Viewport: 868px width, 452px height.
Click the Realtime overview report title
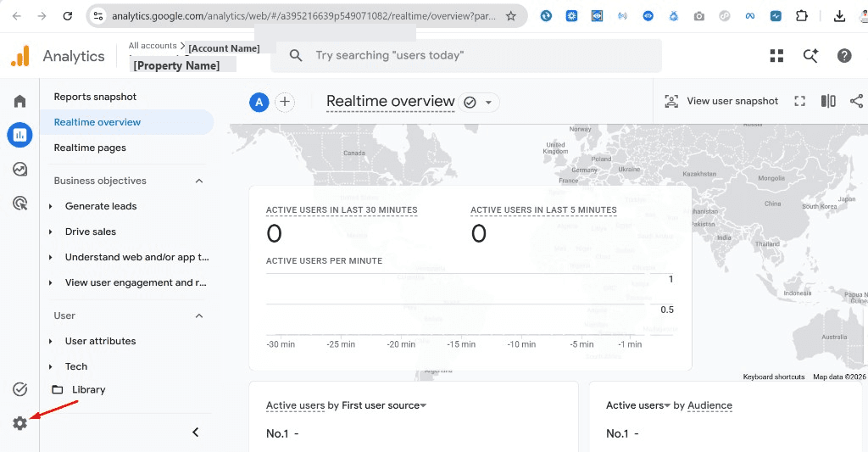[390, 102]
